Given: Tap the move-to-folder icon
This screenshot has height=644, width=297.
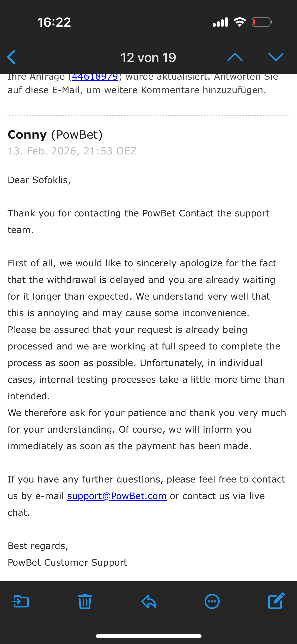Looking at the screenshot, I should 21,602.
